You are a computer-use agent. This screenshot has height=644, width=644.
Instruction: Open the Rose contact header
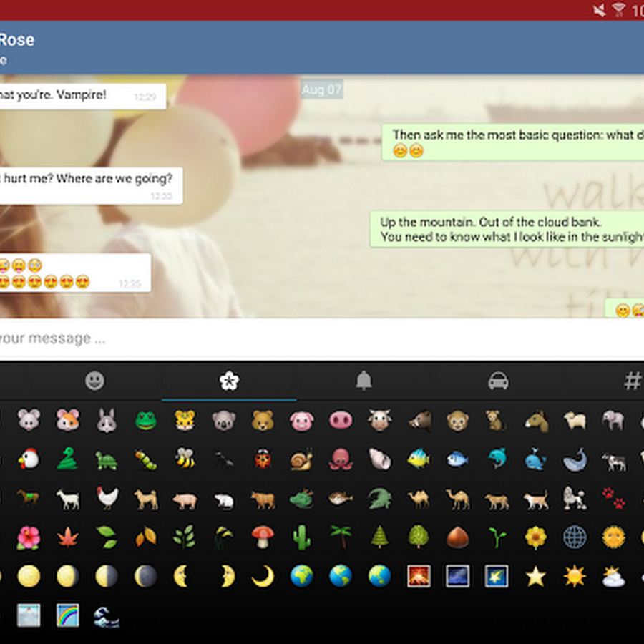click(x=17, y=47)
